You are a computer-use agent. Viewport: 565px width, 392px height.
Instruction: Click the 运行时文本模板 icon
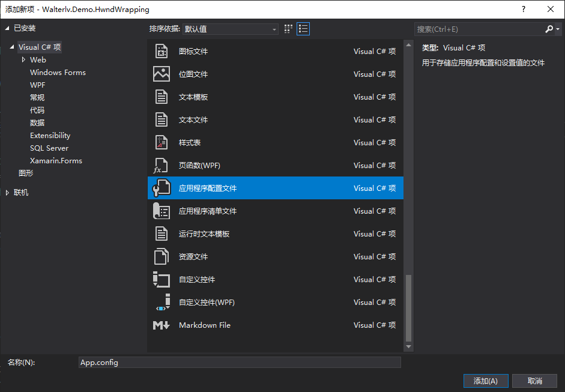pyautogui.click(x=161, y=234)
